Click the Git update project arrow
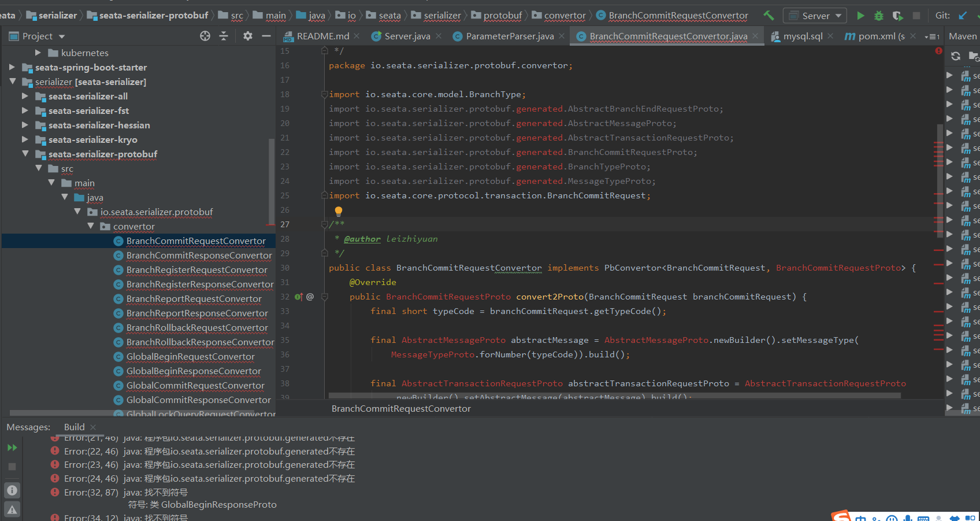This screenshot has width=980, height=521. pyautogui.click(x=963, y=16)
